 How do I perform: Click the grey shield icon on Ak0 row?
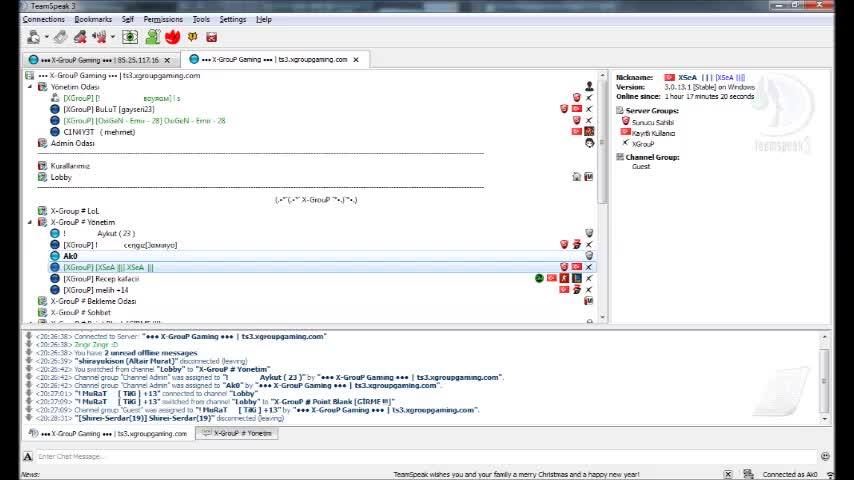(589, 256)
